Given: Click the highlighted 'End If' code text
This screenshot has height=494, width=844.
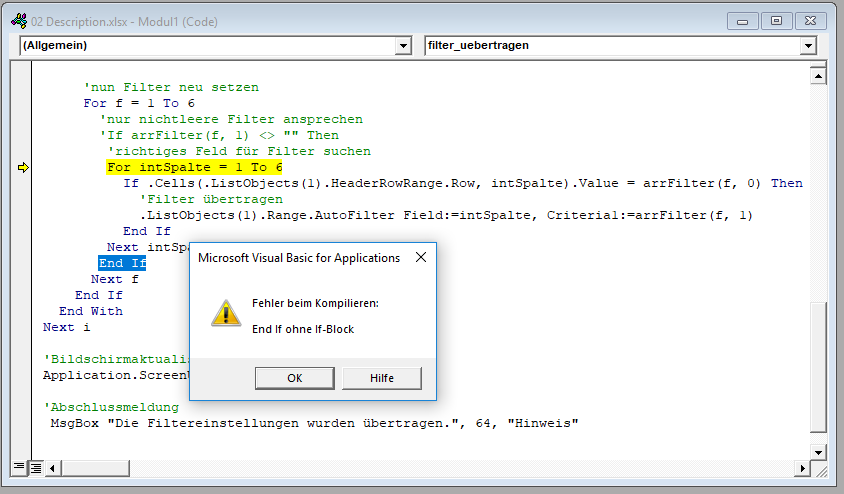Looking at the screenshot, I should pos(122,263).
